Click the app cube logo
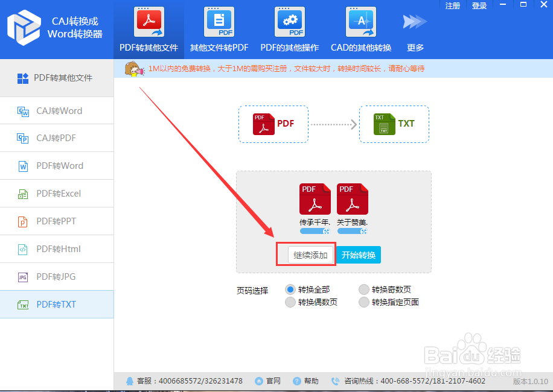553x392 pixels. pyautogui.click(x=24, y=28)
